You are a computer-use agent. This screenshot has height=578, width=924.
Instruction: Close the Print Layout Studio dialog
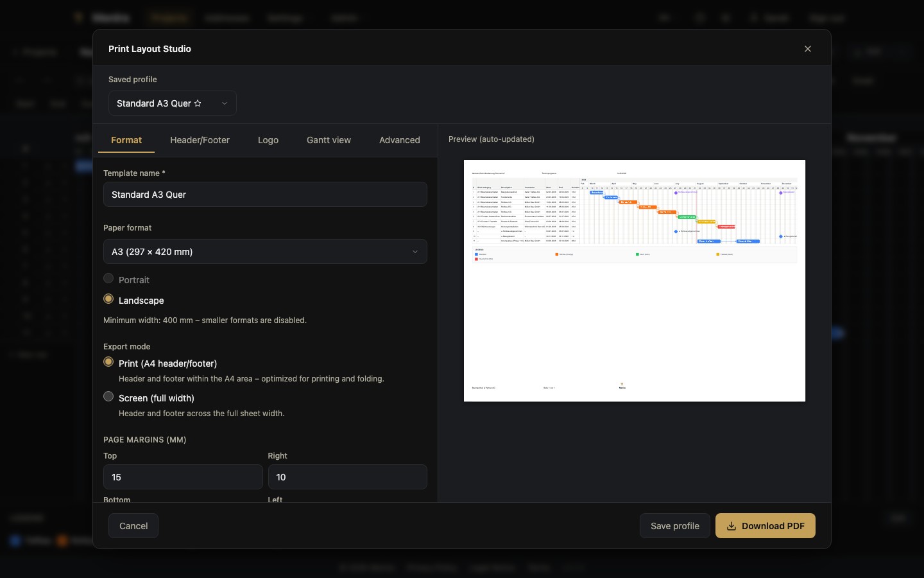coord(808,49)
